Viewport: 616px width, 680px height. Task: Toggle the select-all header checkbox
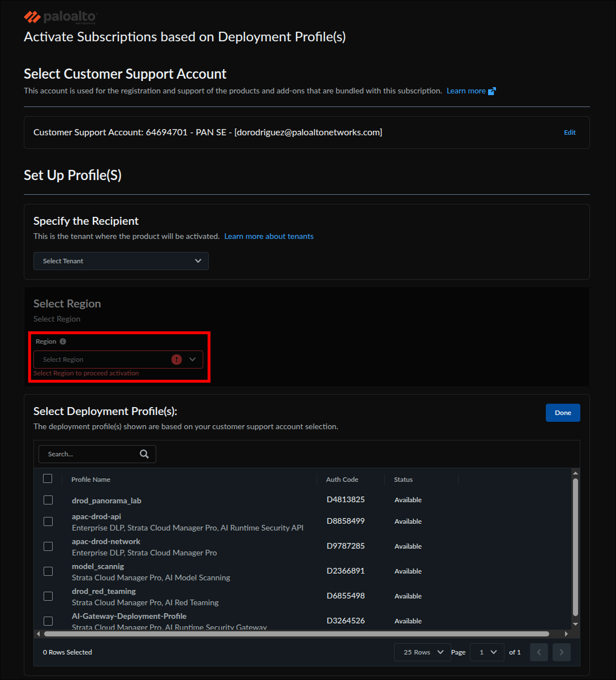pyautogui.click(x=48, y=479)
